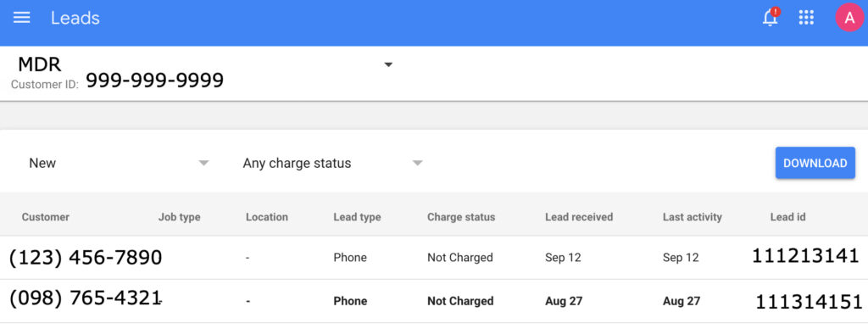Image resolution: width=868 pixels, height=329 pixels.
Task: Click the MDR account name
Action: coord(39,64)
